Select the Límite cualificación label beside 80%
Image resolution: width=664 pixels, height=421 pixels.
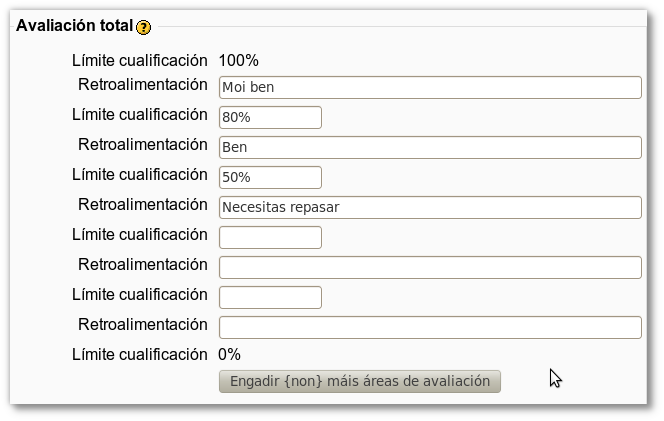point(140,115)
